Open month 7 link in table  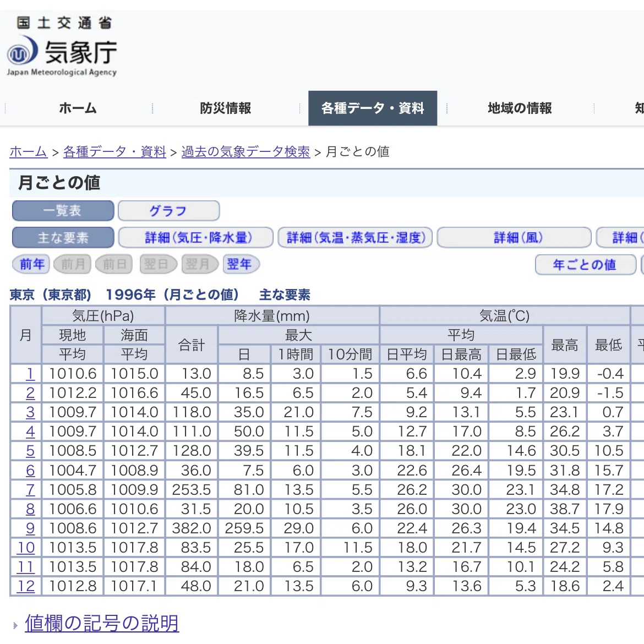(30, 489)
